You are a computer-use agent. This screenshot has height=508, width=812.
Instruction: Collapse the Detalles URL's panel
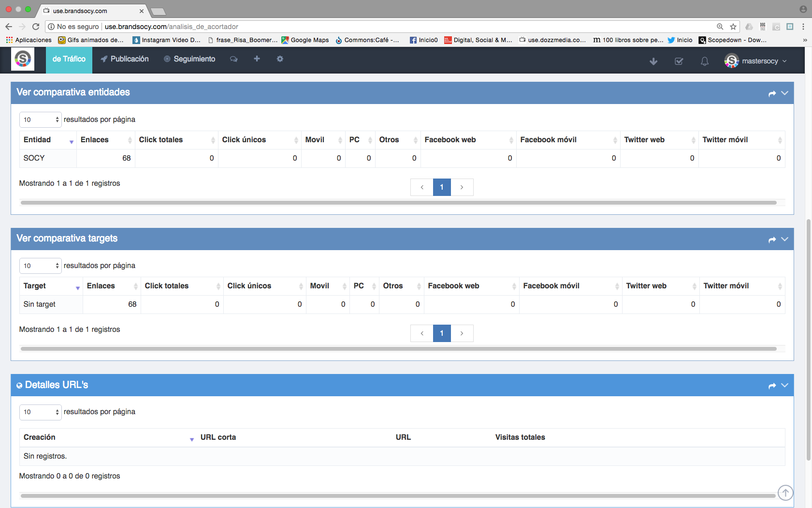[x=784, y=385]
